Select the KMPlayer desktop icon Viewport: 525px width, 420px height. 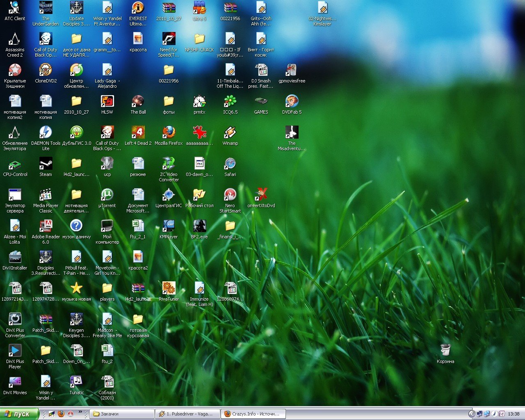coord(169,226)
